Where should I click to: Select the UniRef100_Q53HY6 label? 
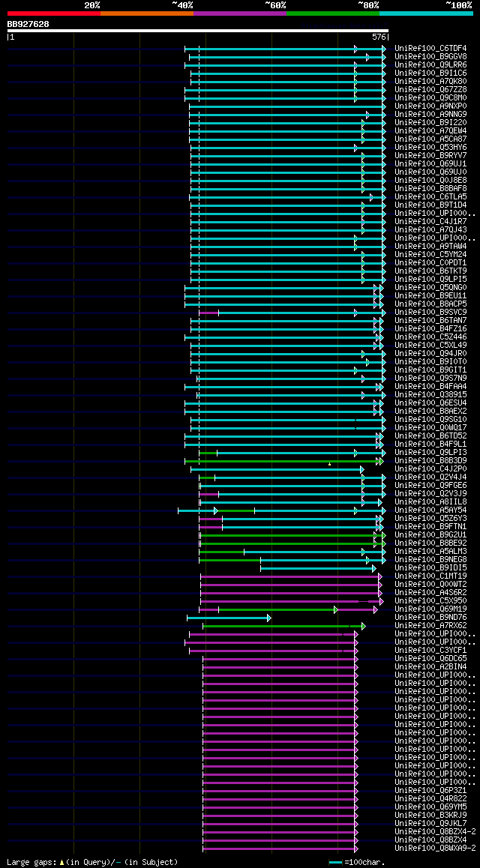click(430, 147)
